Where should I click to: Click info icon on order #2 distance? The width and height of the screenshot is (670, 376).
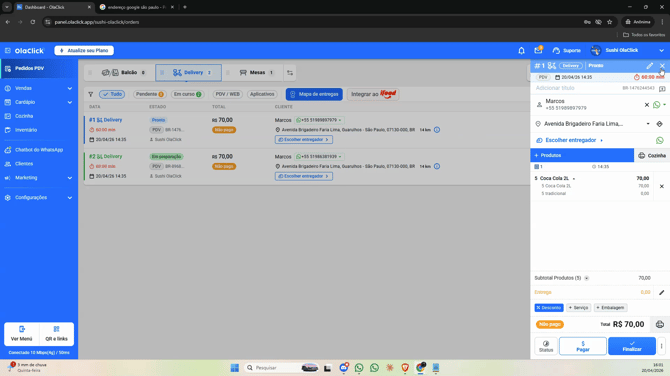(437, 166)
